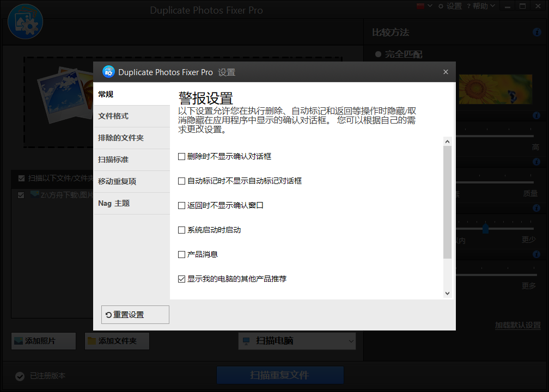The height and width of the screenshot is (392, 549).
Task: Open the 设置 menu in title bar
Action: 450,6
